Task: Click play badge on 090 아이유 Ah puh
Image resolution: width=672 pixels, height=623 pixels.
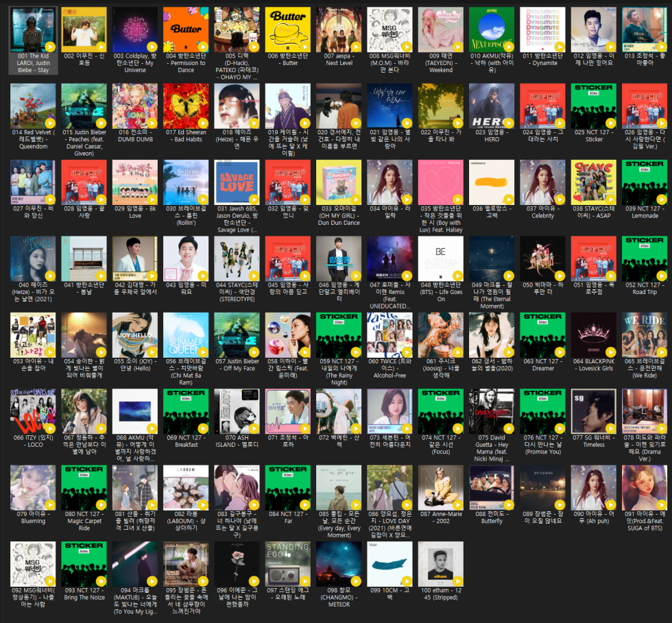Action: coord(611,505)
